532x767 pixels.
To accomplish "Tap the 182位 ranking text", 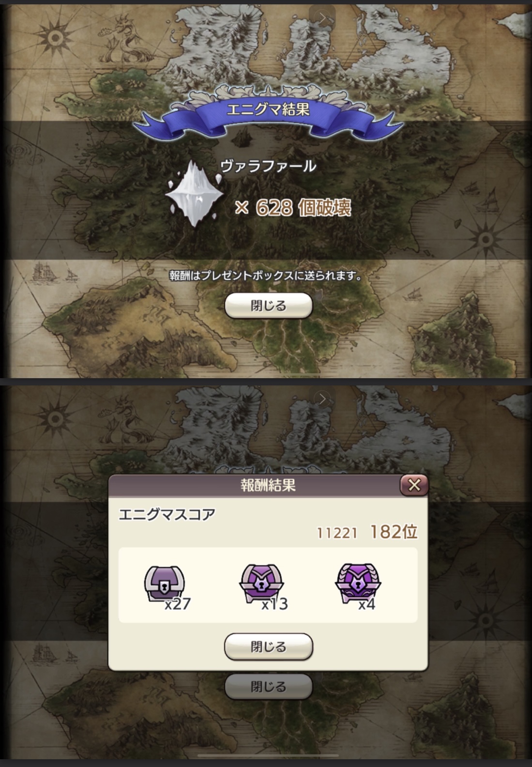I will click(x=394, y=532).
